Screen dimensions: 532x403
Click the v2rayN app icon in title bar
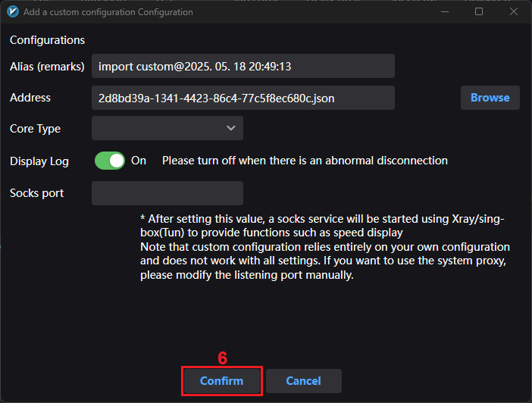pos(11,12)
